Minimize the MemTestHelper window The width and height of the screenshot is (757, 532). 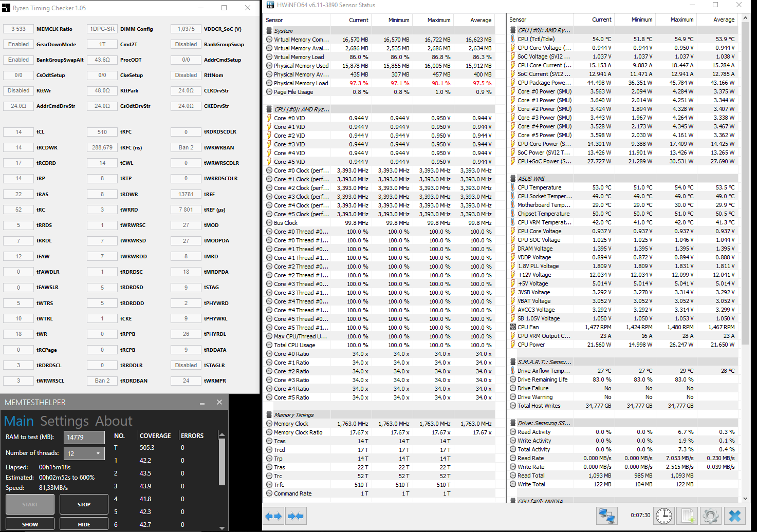(202, 403)
